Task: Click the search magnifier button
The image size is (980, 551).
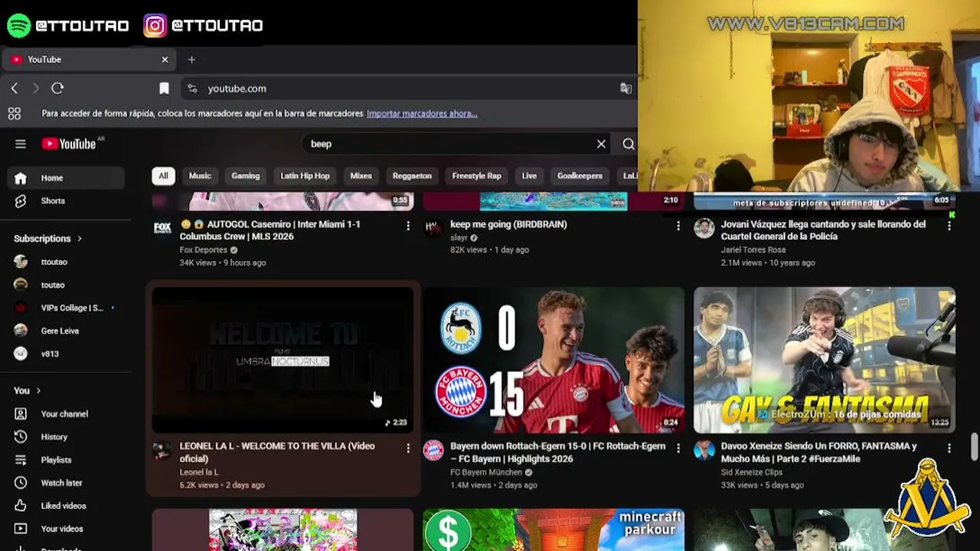Action: (x=629, y=144)
